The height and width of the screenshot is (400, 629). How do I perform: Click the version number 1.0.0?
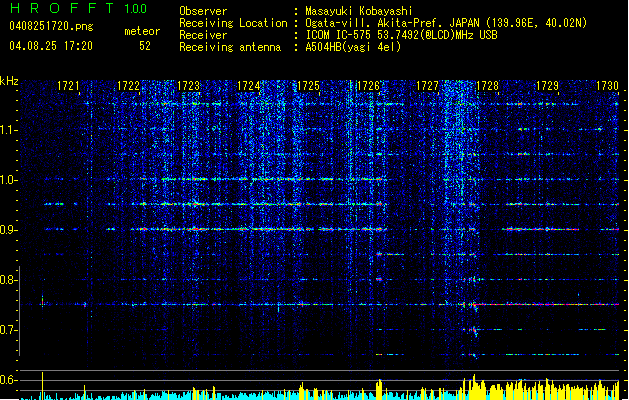point(135,9)
